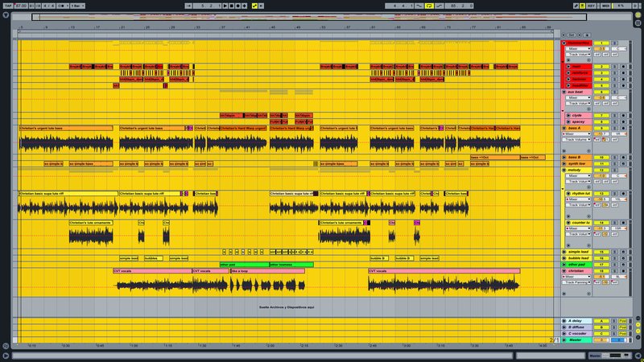Open the browser show/hide triangle icon
The height and width of the screenshot is (362, 644).
point(6,15)
